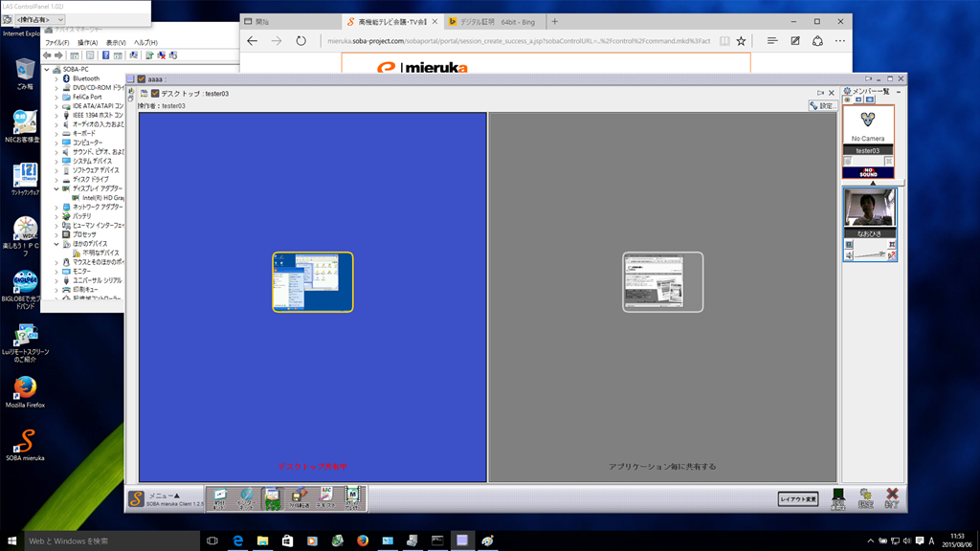Open the メニュー▲ menu in SOBA client

pyautogui.click(x=165, y=496)
